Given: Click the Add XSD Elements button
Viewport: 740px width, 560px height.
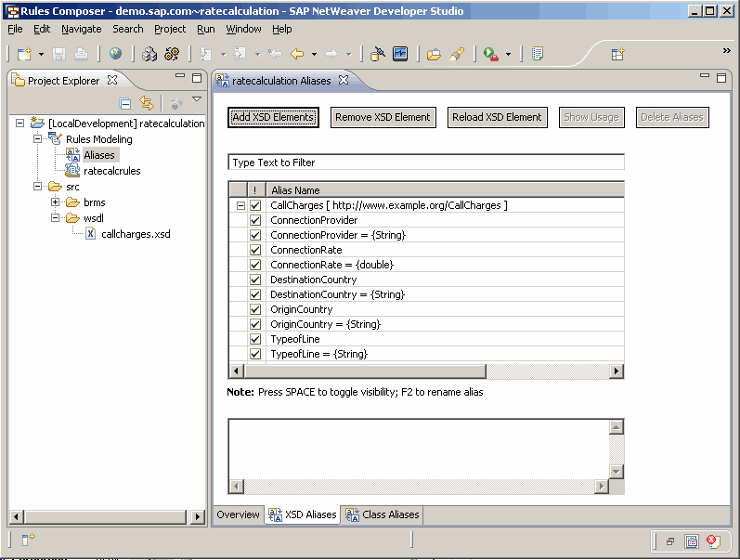Looking at the screenshot, I should [273, 117].
